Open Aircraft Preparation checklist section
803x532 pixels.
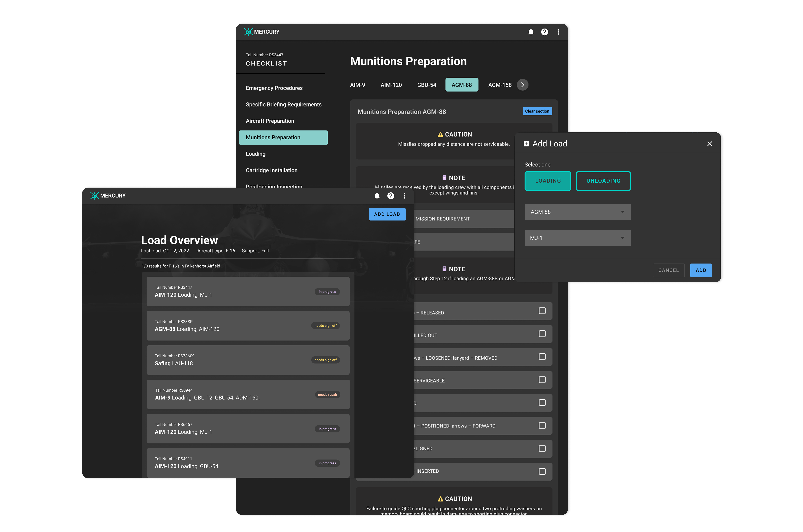click(270, 121)
